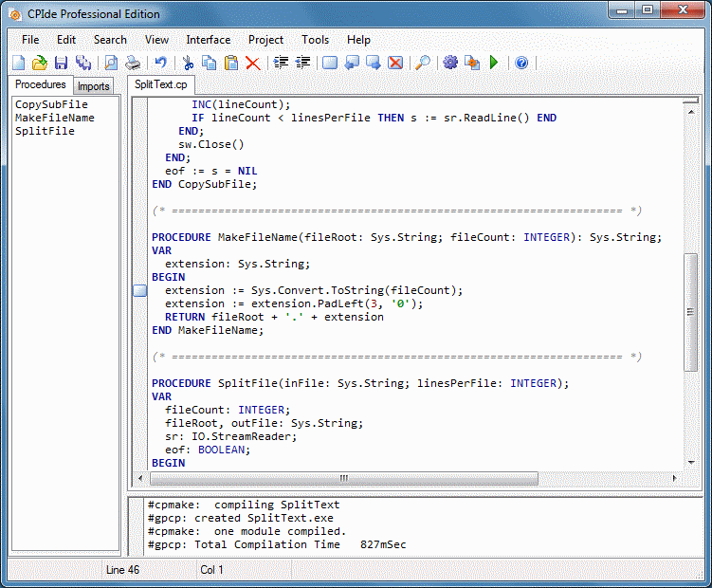Select the SplitText.cp editor tab
The width and height of the screenshot is (712, 588).
(x=161, y=85)
